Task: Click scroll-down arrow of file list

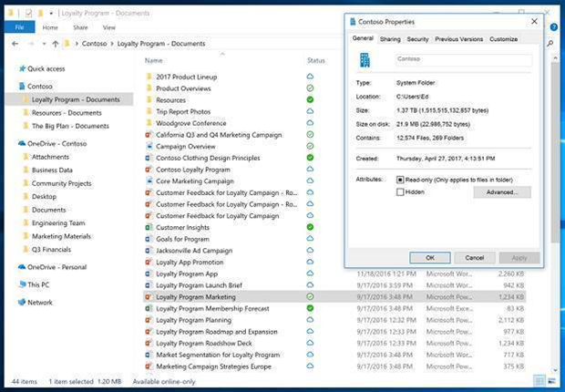Action: point(555,370)
